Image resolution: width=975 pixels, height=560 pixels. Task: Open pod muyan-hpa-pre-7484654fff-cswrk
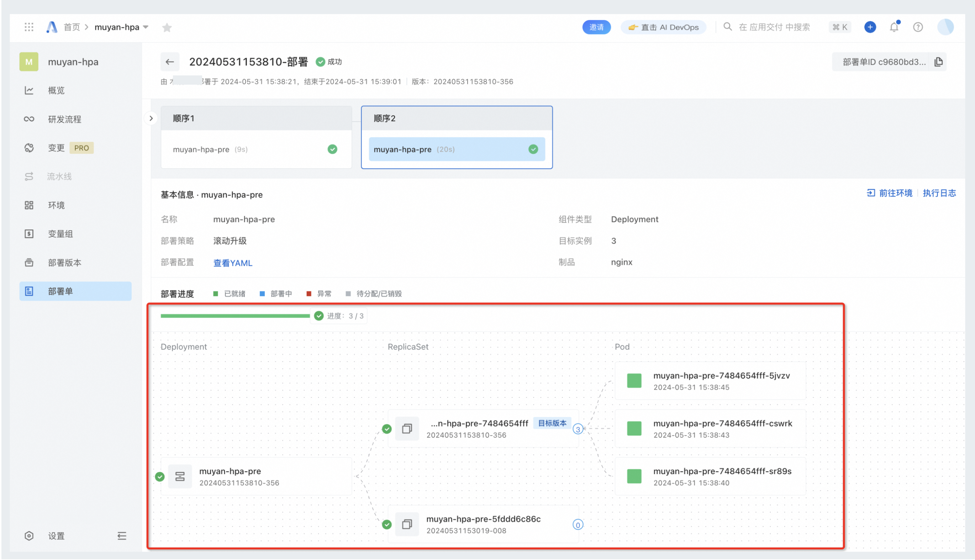point(710,429)
